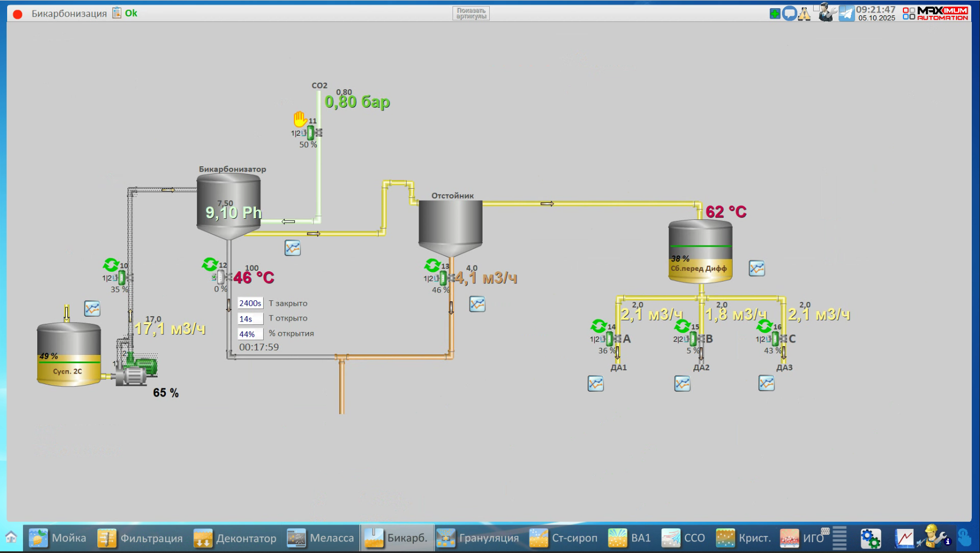Open the trend chart beside the Сусп. 2С tank
This screenshot has width=980, height=553.
[x=92, y=309]
